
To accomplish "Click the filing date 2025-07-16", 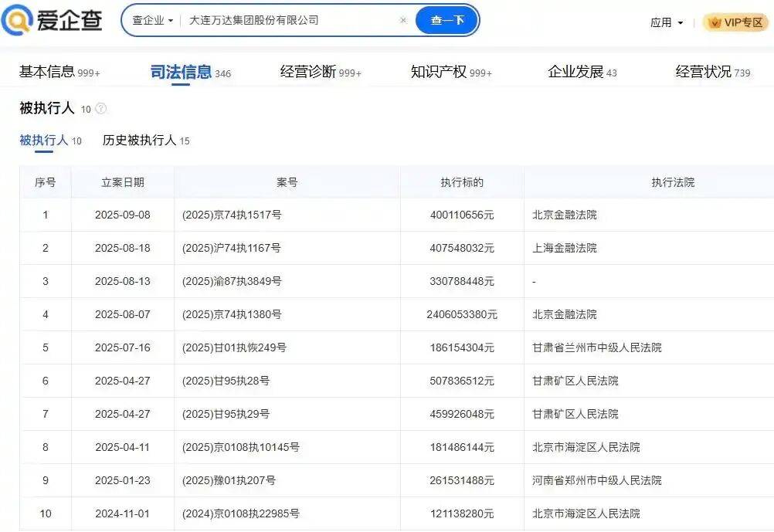I will tap(122, 347).
